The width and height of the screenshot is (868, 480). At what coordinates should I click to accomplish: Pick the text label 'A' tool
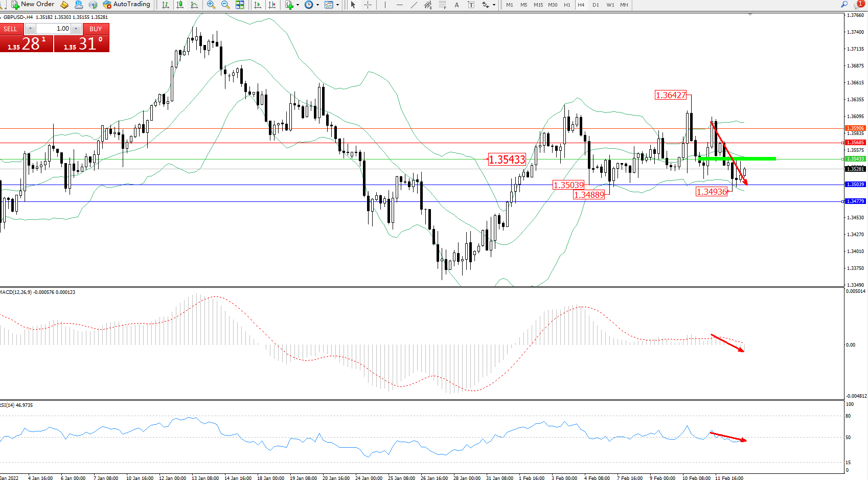456,5
